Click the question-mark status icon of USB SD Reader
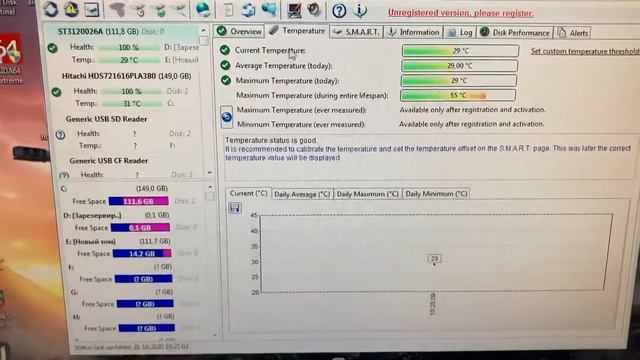This screenshot has height=360, width=640. click(60, 135)
